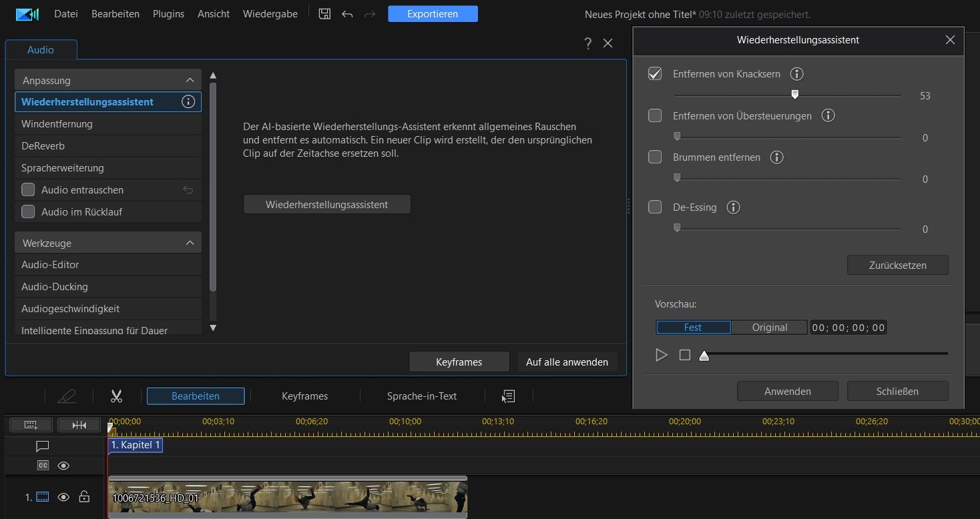The width and height of the screenshot is (980, 519).
Task: Click the Zurücksetzen button
Action: pos(897,265)
